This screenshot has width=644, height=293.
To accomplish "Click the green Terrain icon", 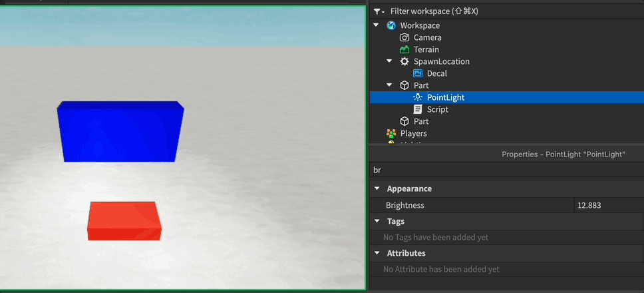I will pyautogui.click(x=404, y=49).
